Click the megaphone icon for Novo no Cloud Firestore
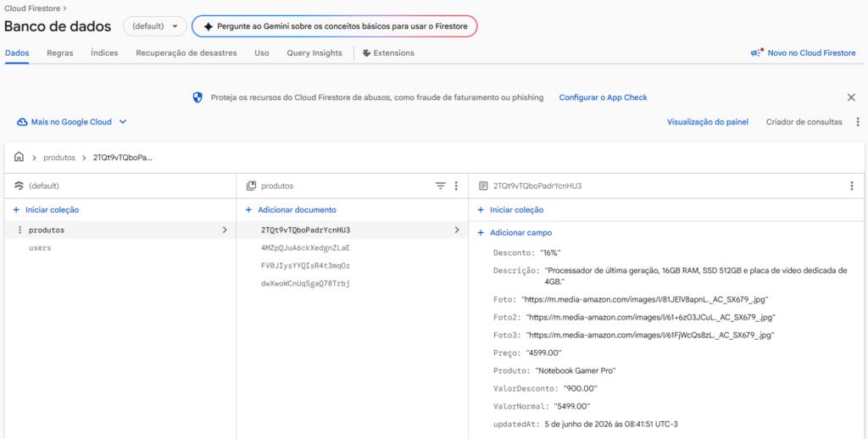 click(x=757, y=53)
